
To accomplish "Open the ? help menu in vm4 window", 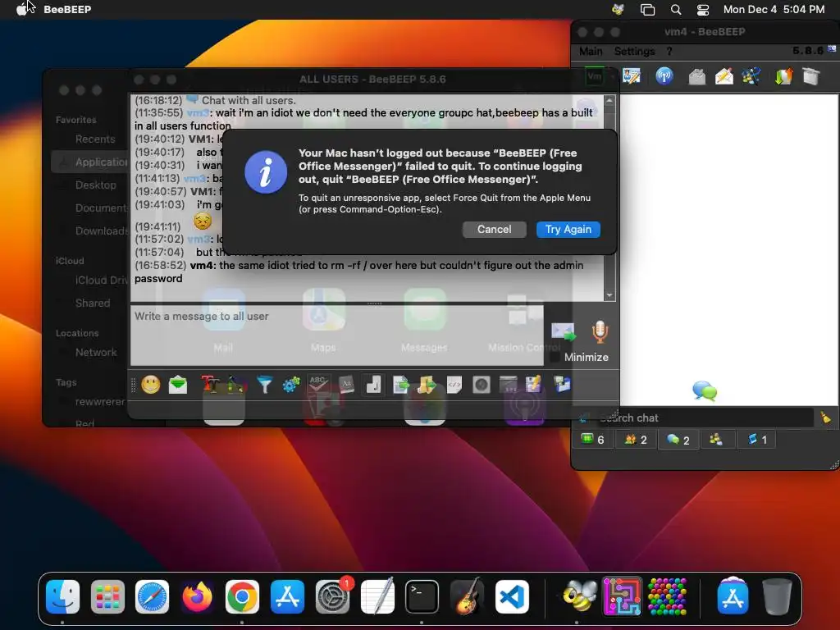I will click(x=669, y=52).
